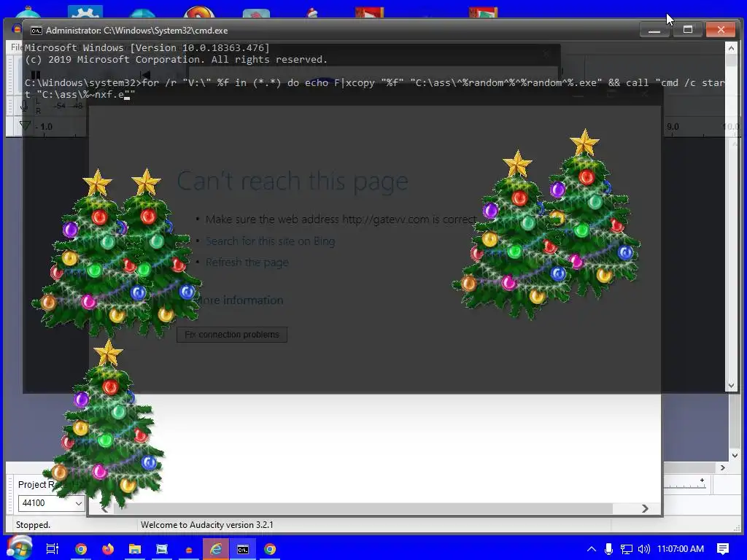Click 'Search for this site on Bing' link
The image size is (747, 560).
(270, 241)
